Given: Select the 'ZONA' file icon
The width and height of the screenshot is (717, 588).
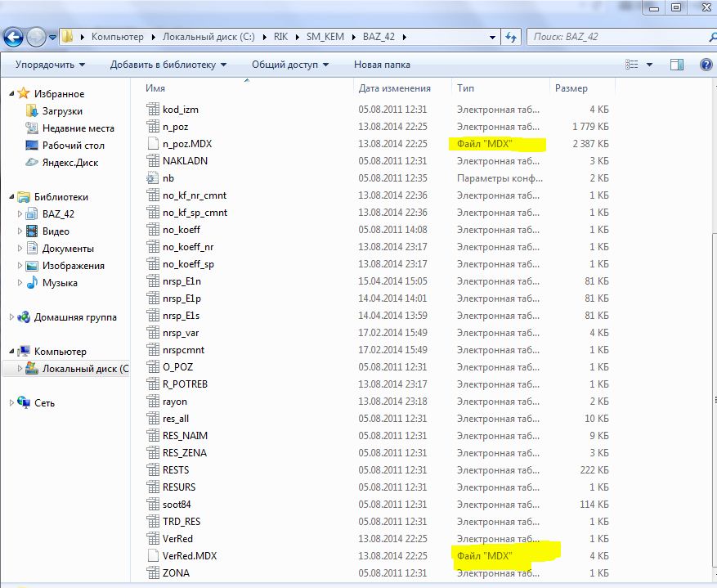Looking at the screenshot, I should (x=153, y=573).
